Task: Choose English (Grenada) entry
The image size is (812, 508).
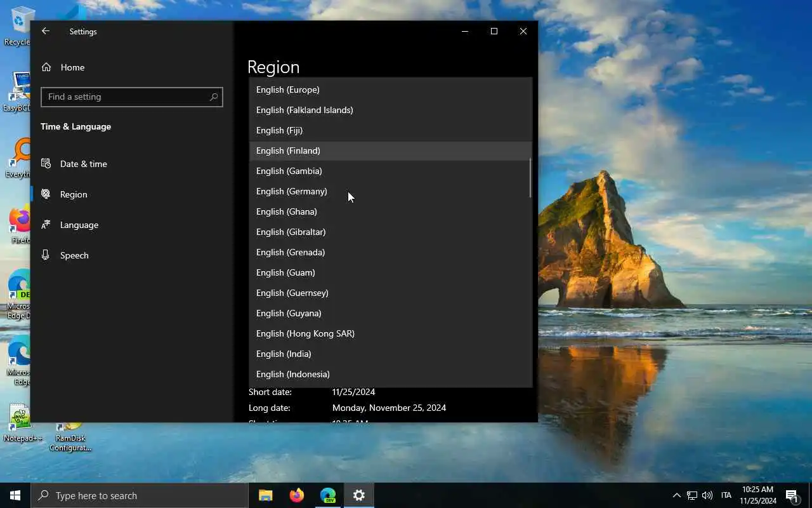Action: 390,252
